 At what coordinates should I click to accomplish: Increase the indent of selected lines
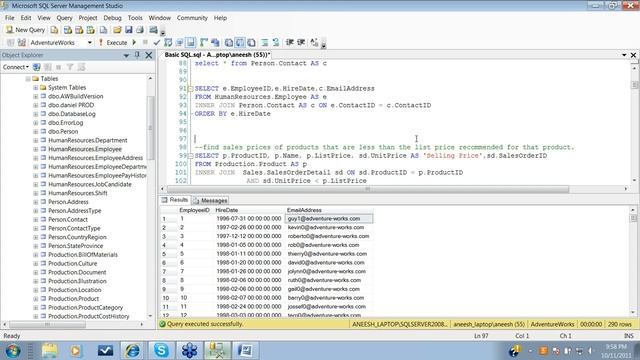[x=301, y=42]
